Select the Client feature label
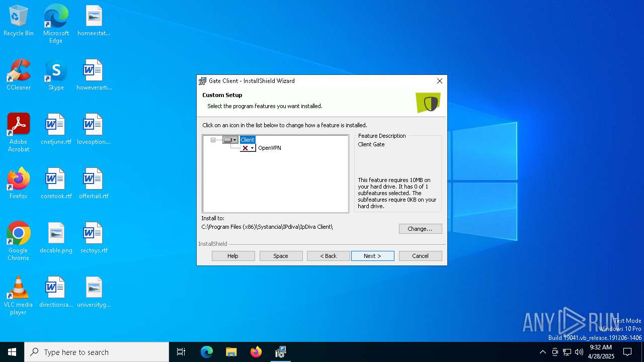Viewport: 644px width, 362px height. pos(248,140)
